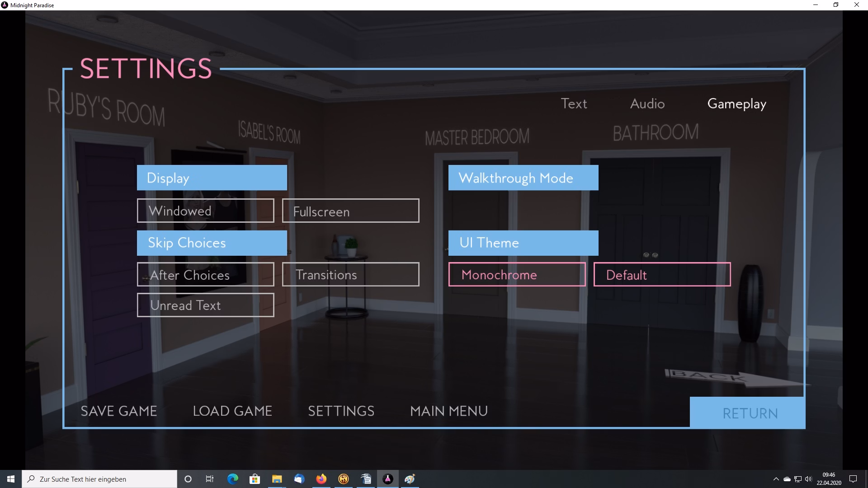Viewport: 868px width, 488px height.
Task: Open the volume control in the system tray
Action: point(808,479)
